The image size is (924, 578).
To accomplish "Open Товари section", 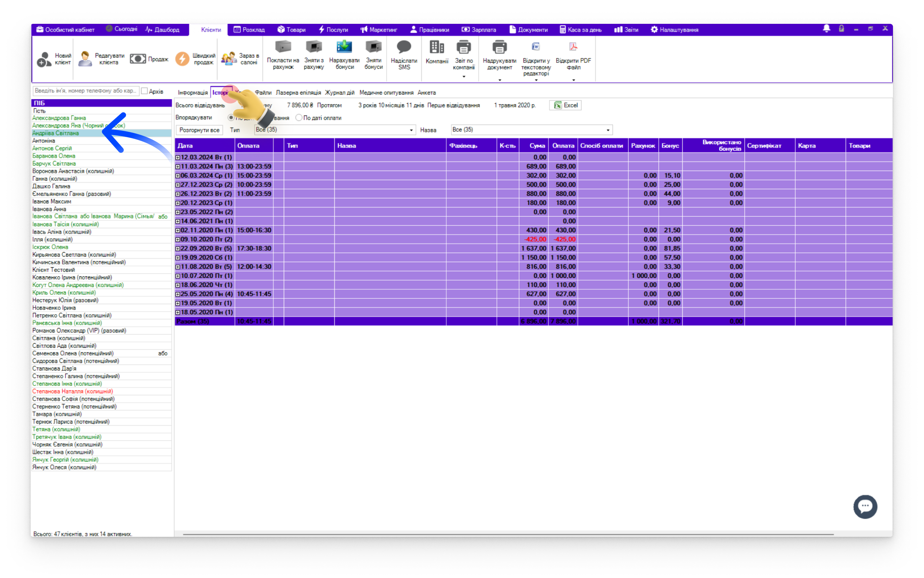I will click(291, 29).
